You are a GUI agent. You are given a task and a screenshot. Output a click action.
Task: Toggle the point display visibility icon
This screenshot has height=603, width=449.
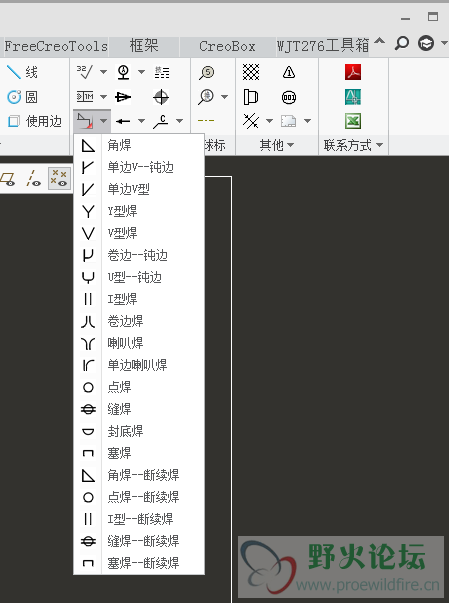click(59, 178)
